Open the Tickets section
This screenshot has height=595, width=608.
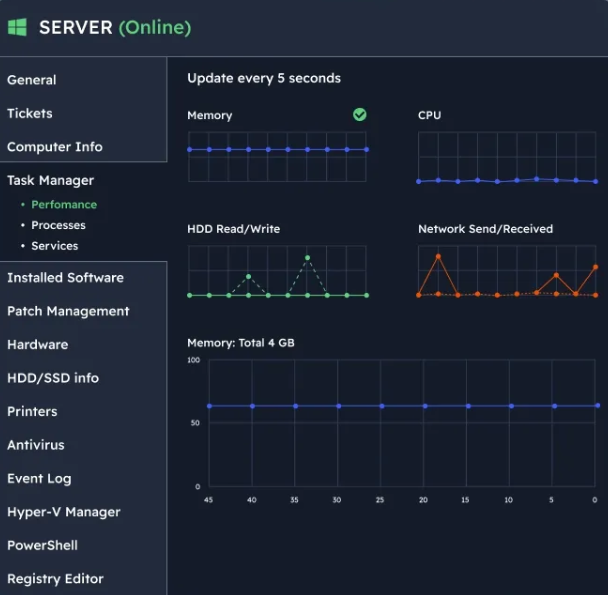[30, 113]
